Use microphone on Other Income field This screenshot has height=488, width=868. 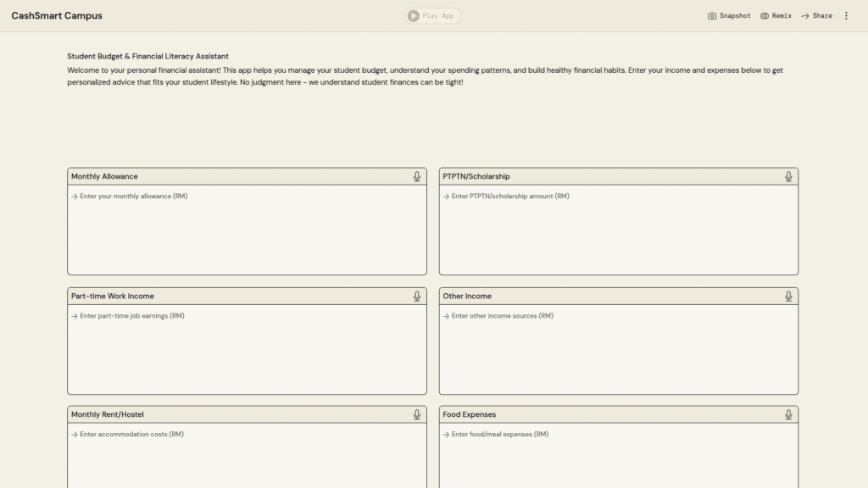point(788,296)
